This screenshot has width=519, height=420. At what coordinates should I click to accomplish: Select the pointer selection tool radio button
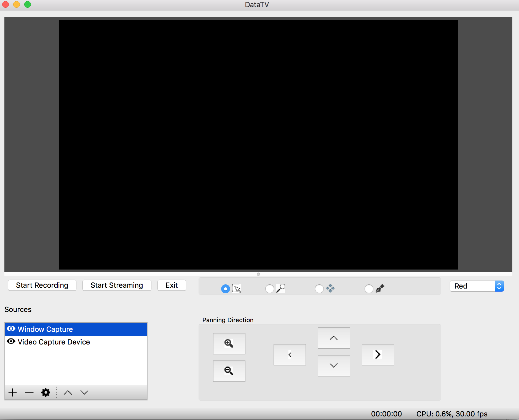[x=225, y=289]
